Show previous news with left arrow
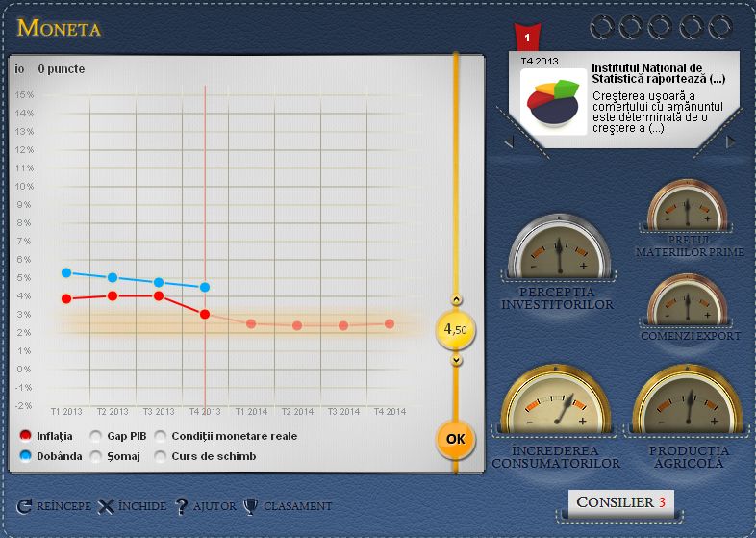 (x=509, y=141)
